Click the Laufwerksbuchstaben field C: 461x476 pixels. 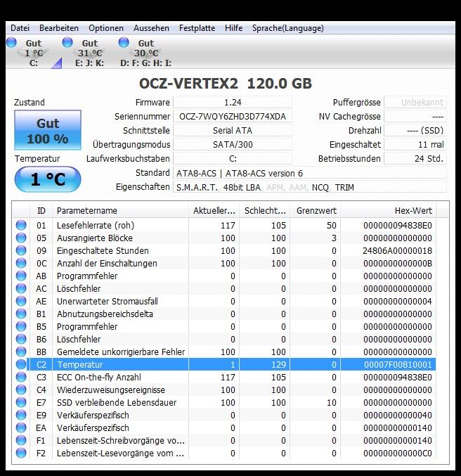click(x=233, y=158)
